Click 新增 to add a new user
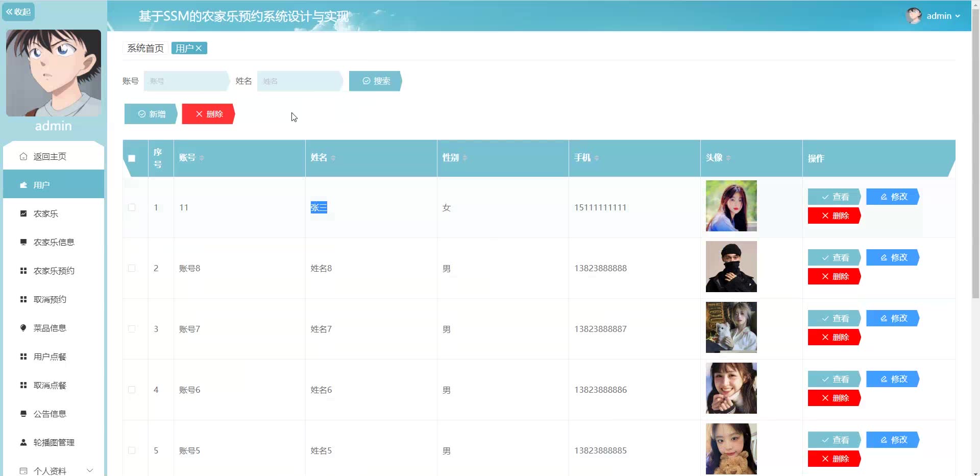 (151, 114)
